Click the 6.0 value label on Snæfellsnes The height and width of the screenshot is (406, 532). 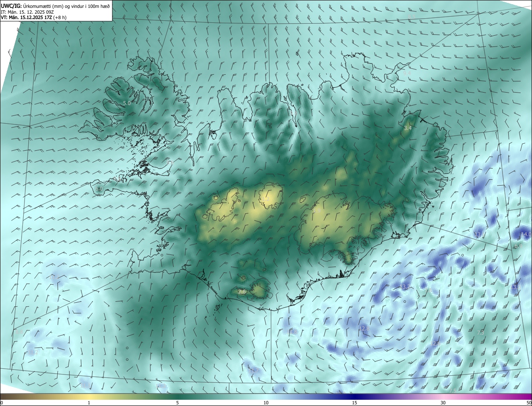pyautogui.click(x=99, y=189)
